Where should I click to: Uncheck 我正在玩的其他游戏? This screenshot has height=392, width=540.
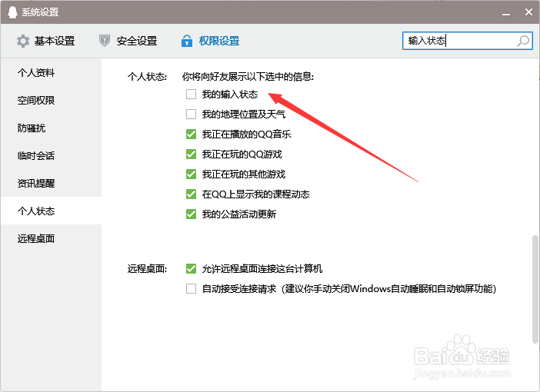tap(191, 174)
